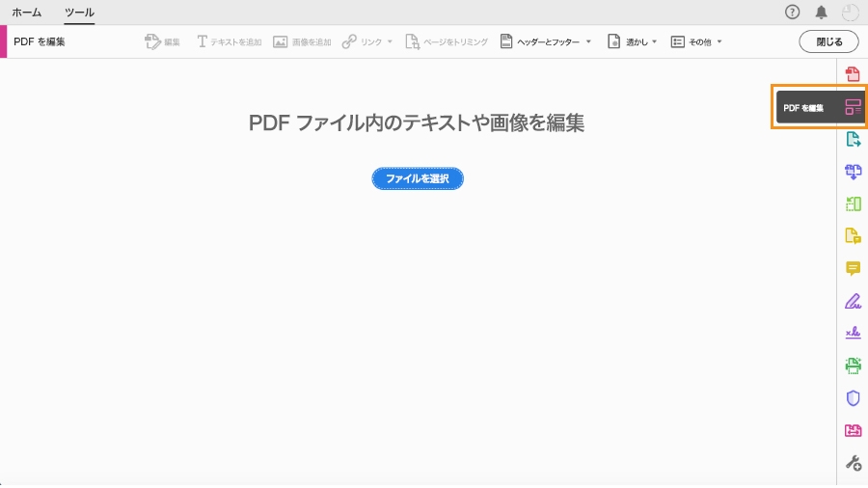Open the yellow Comment bubble sidebar icon
Image resolution: width=868 pixels, height=488 pixels.
click(x=853, y=268)
